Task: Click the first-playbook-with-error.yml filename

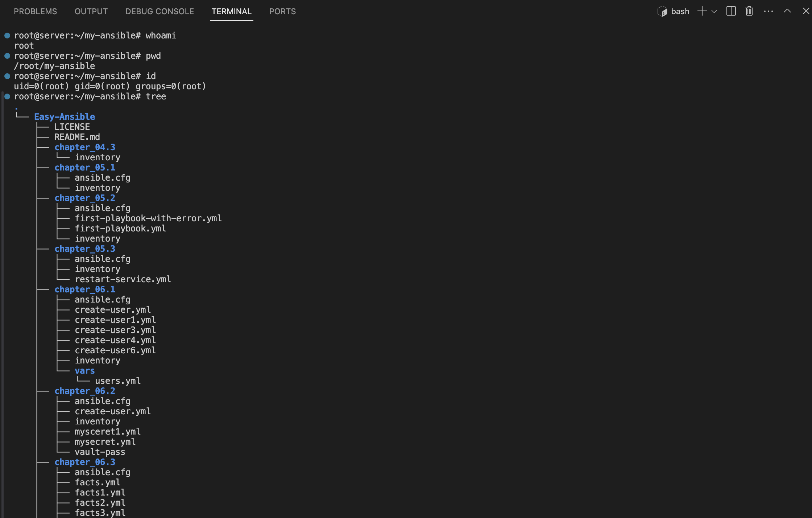Action: [148, 218]
